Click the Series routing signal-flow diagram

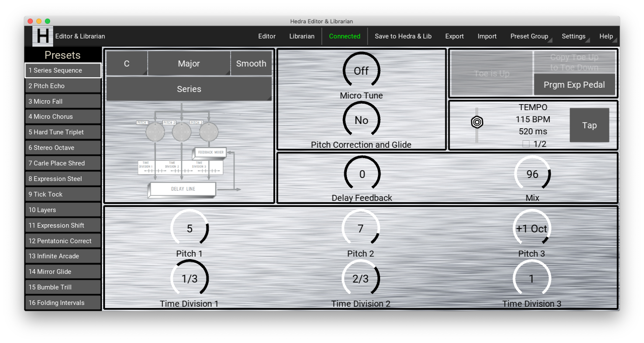[189, 151]
